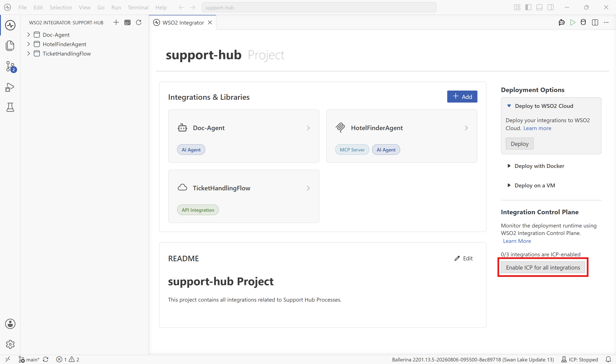Click the project overview icon in sidebar header

click(127, 23)
